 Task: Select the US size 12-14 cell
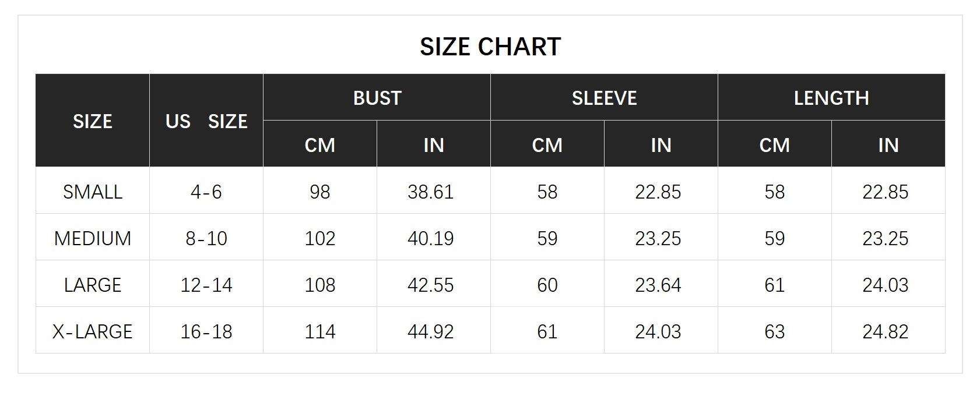click(206, 285)
